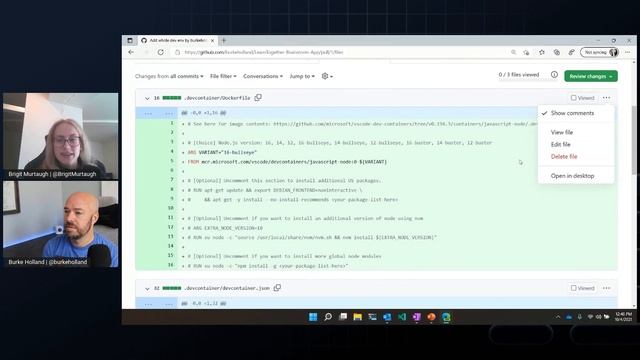
Task: Open the browser Collections icon
Action: click(557, 52)
